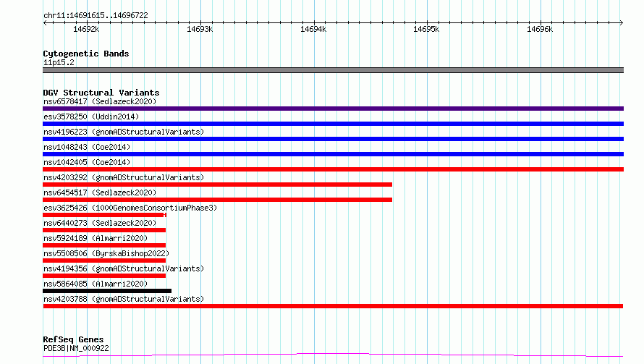Click the 11p15.2 band label
Image resolution: width=644 pixels, height=364 pixels.
(59, 62)
